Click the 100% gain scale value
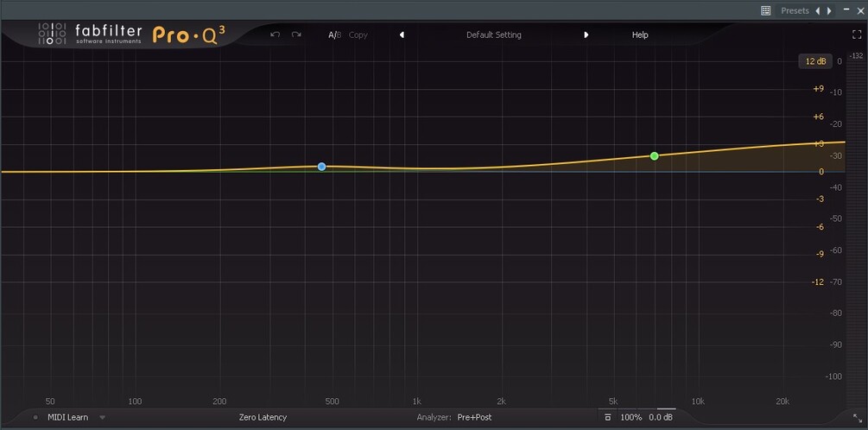 631,417
